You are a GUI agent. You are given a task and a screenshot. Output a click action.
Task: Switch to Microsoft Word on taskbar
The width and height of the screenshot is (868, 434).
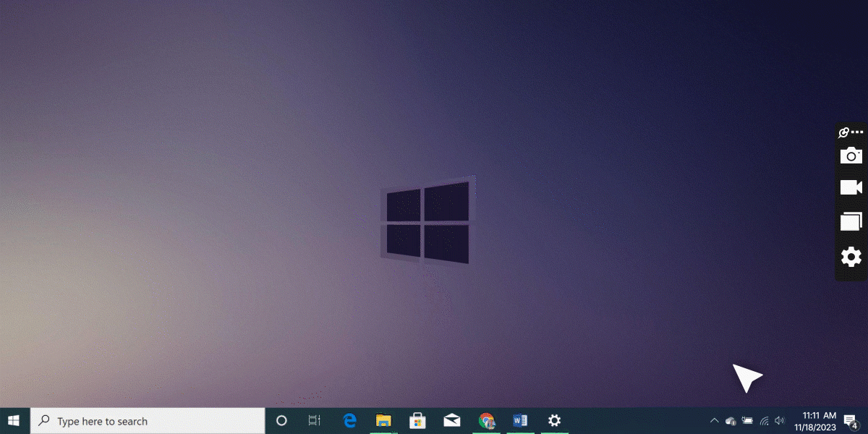click(x=520, y=420)
